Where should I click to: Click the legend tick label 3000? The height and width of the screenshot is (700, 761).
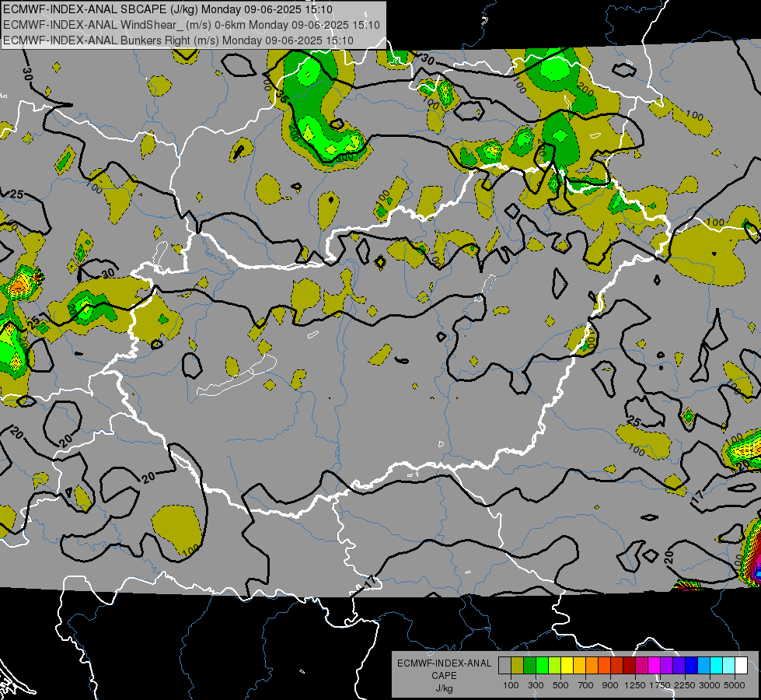710,685
